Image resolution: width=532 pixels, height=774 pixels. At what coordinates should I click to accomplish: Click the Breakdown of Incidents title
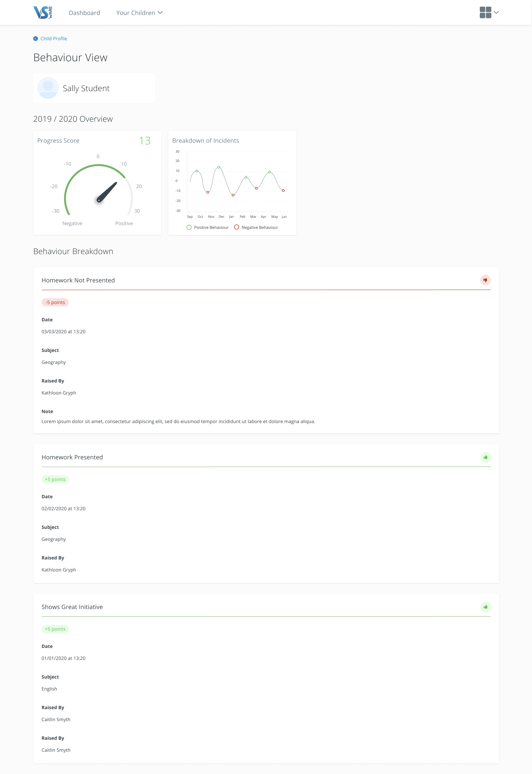pyautogui.click(x=206, y=141)
